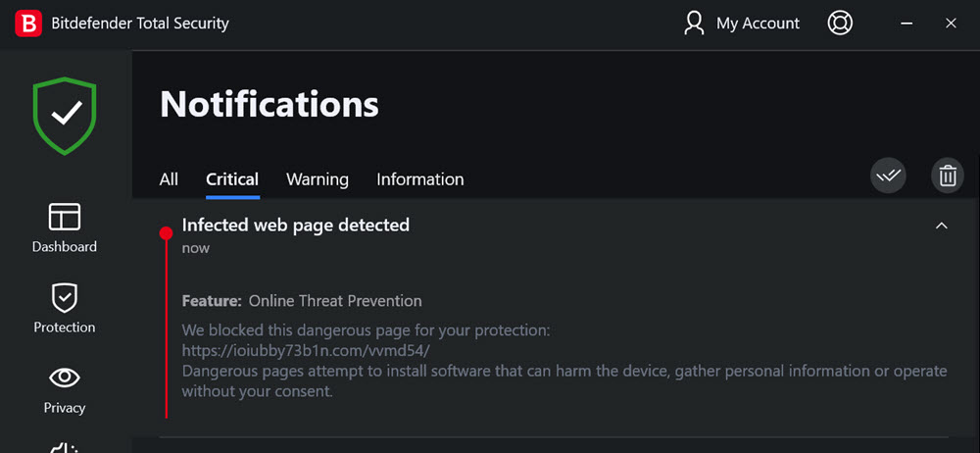980x453 pixels.
Task: Click the Bitdefender red B logo
Action: coord(28,24)
